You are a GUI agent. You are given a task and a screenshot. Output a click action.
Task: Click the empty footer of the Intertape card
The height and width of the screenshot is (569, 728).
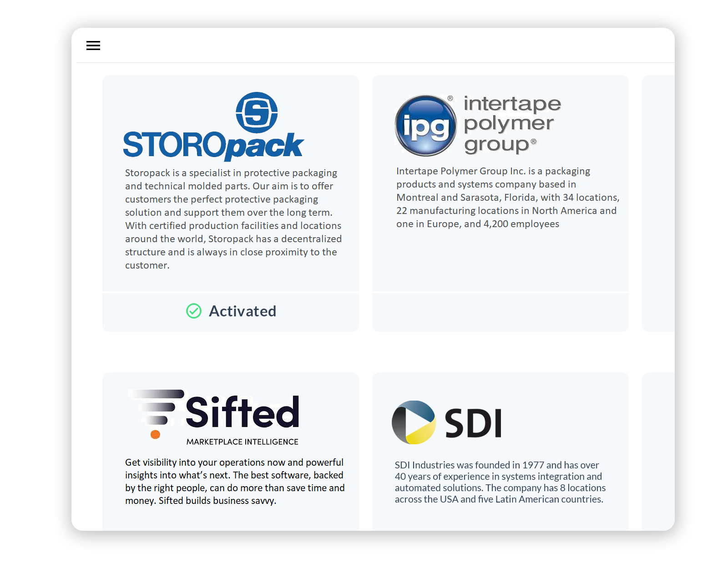click(500, 312)
